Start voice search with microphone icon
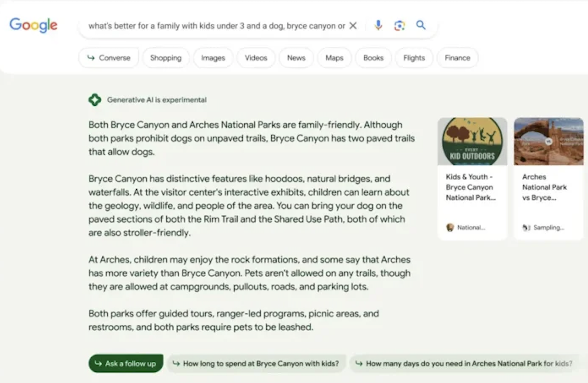The height and width of the screenshot is (383, 588). point(378,25)
